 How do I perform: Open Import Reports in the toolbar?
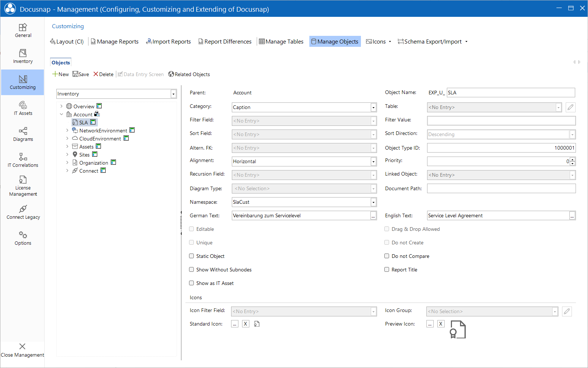coord(169,42)
